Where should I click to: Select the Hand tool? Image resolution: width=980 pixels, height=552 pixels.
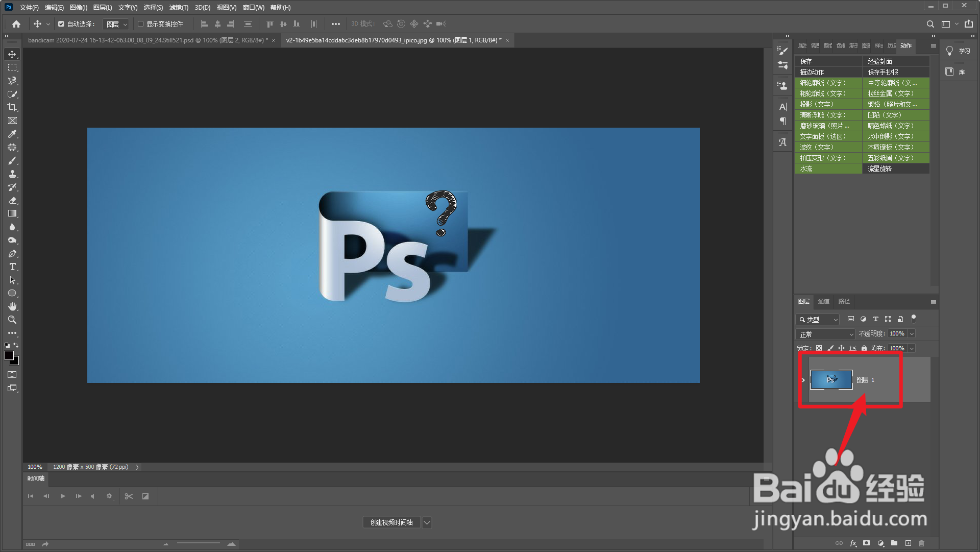tap(12, 306)
